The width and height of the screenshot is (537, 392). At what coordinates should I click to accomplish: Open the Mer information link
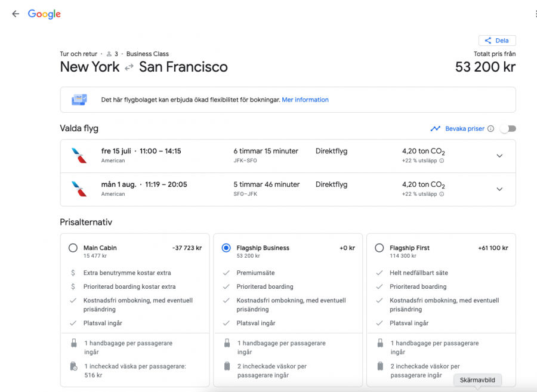305,100
